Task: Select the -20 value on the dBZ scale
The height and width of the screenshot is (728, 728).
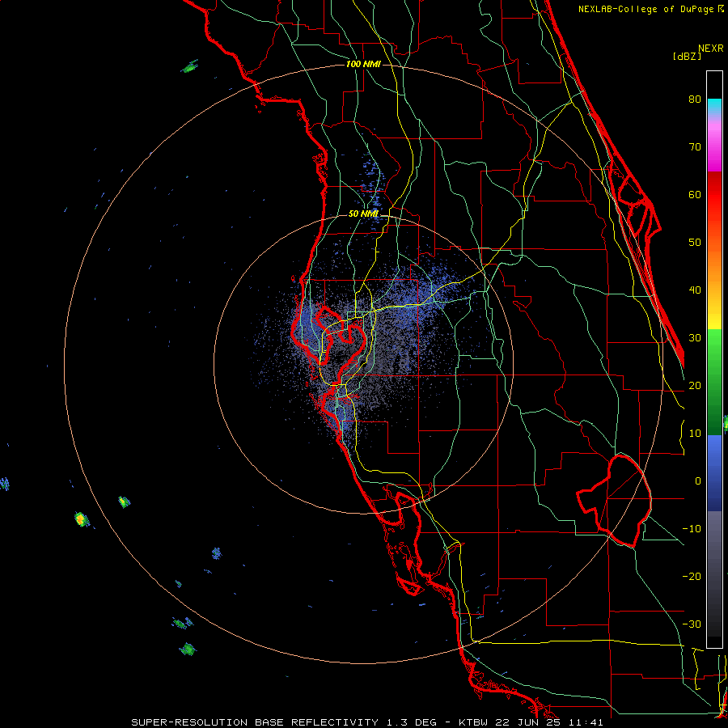Action: [692, 576]
